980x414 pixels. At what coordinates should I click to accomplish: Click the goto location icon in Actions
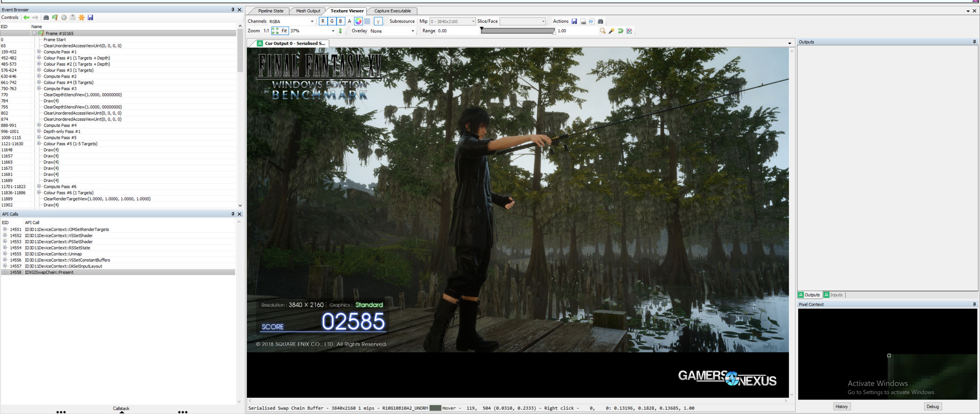(x=583, y=21)
